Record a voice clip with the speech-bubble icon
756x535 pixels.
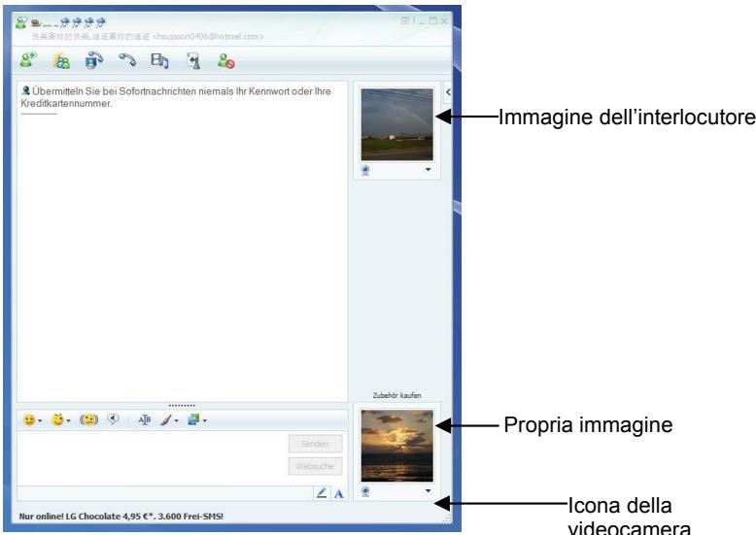tap(114, 419)
